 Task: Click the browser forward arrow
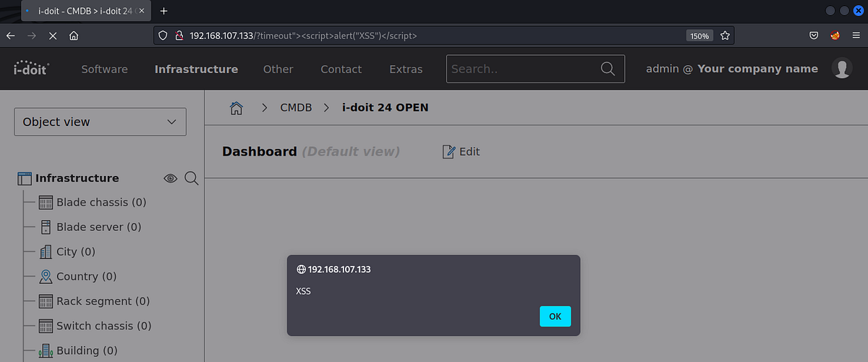(x=31, y=35)
